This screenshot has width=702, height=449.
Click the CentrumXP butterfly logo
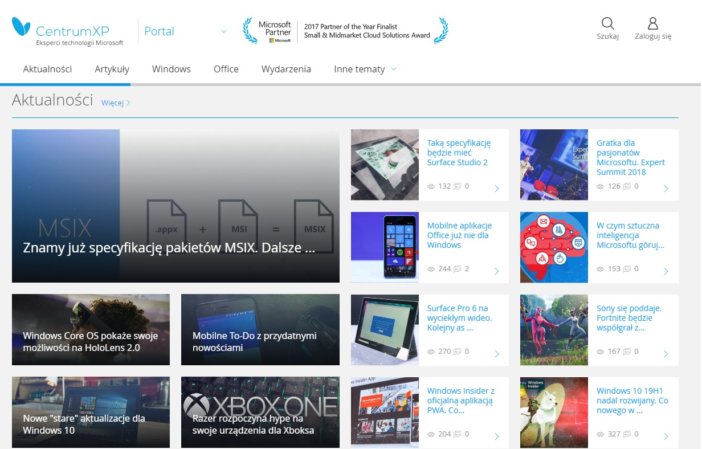tap(21, 26)
